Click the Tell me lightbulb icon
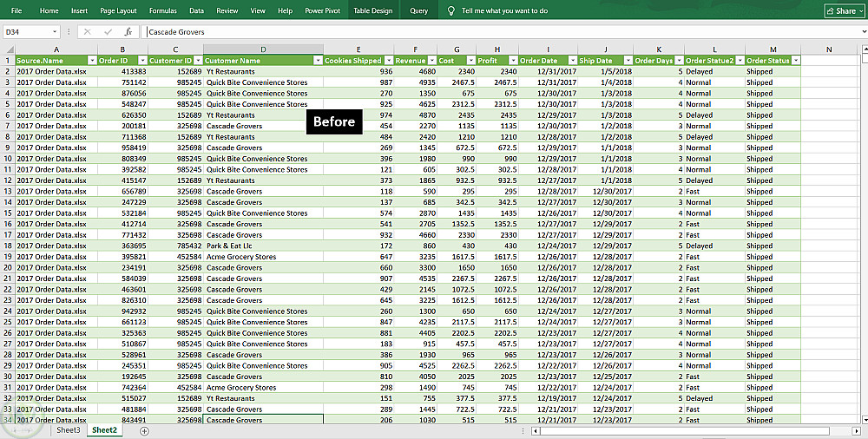 pos(450,11)
